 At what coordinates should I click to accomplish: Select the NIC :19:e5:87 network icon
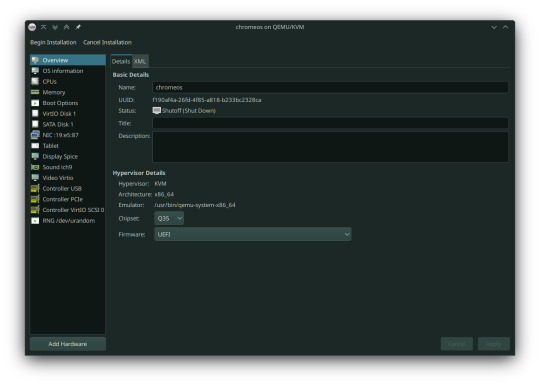tap(35, 135)
